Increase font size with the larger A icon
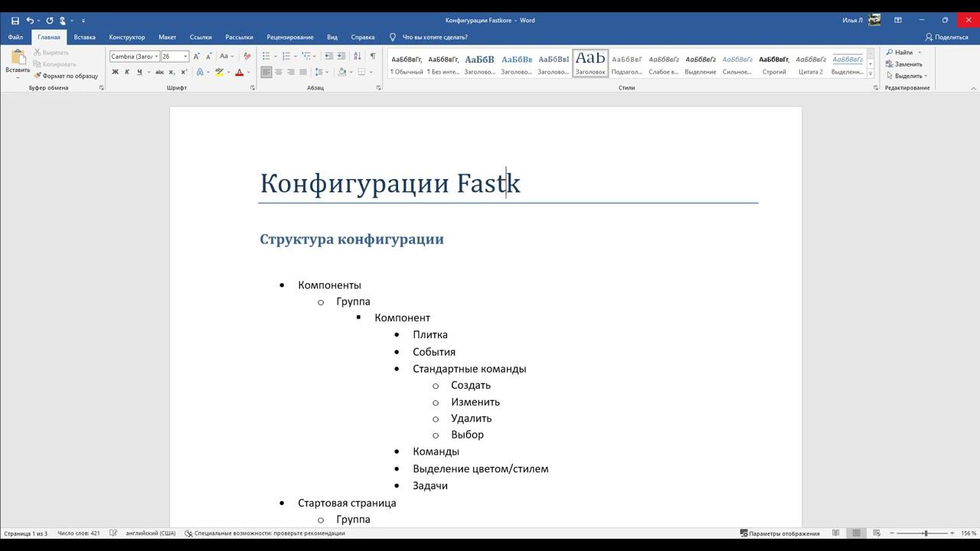 coord(196,56)
